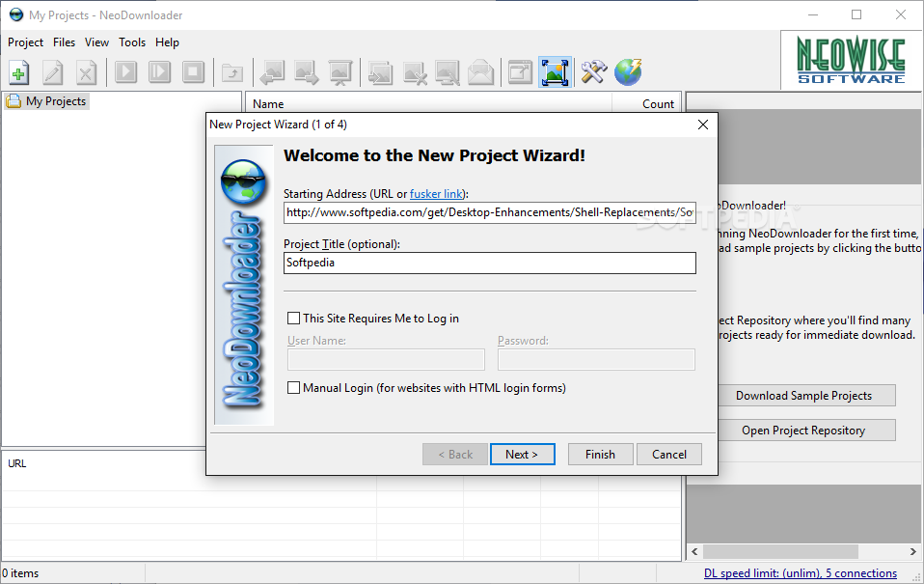This screenshot has width=924, height=584.
Task: Click the horizontal scrollbar thumb in the welcome panel
Action: (x=780, y=551)
